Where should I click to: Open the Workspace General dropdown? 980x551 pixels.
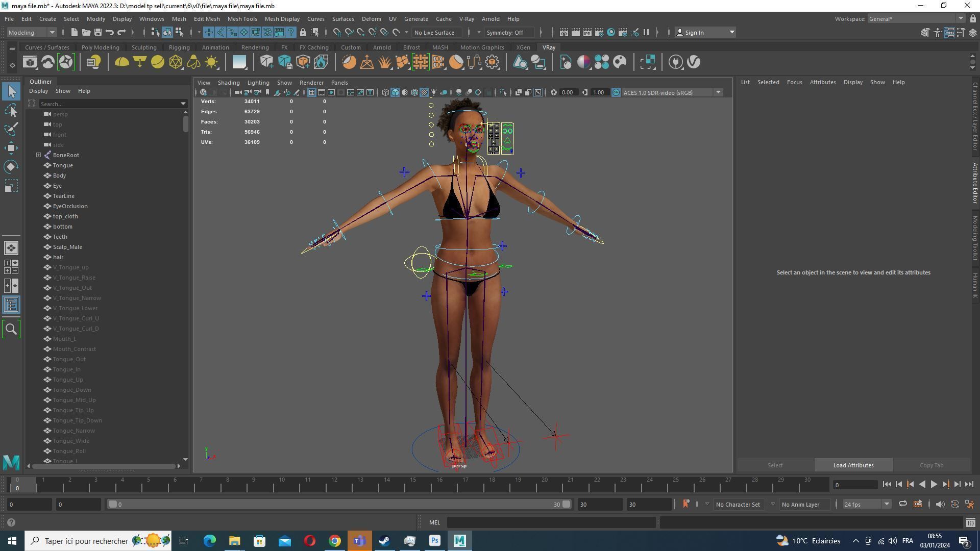(916, 19)
